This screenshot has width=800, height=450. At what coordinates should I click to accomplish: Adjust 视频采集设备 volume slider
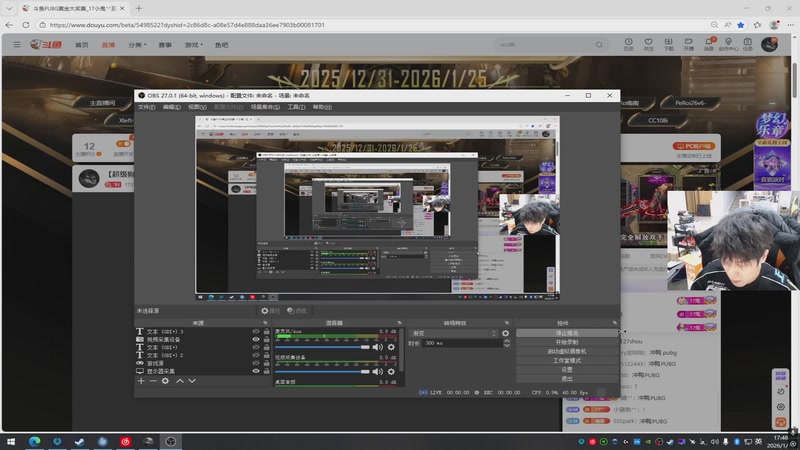322,371
